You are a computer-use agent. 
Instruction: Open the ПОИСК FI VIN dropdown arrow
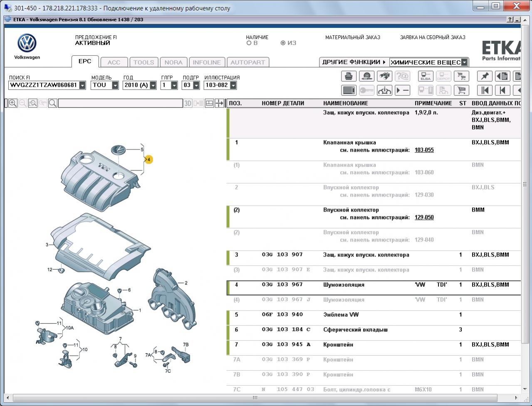coord(82,85)
